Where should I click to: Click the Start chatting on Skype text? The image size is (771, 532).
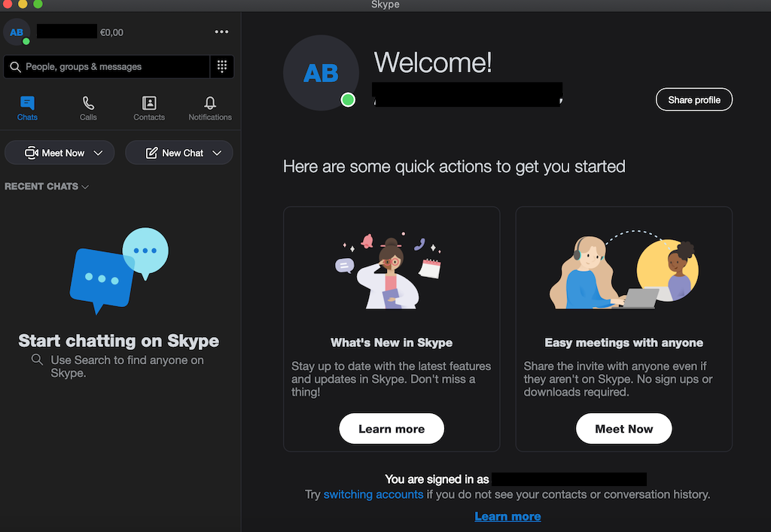118,340
